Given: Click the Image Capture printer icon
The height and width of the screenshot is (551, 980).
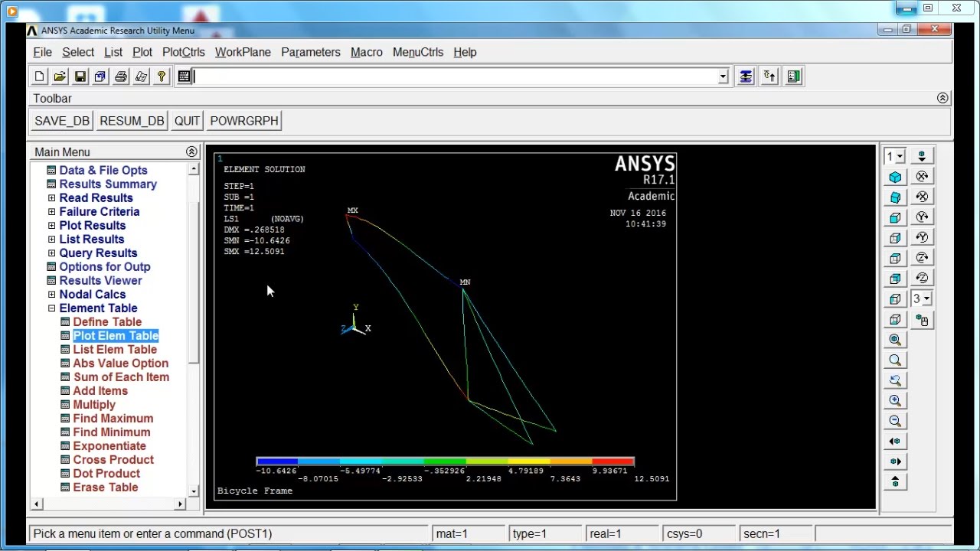Looking at the screenshot, I should (x=120, y=77).
